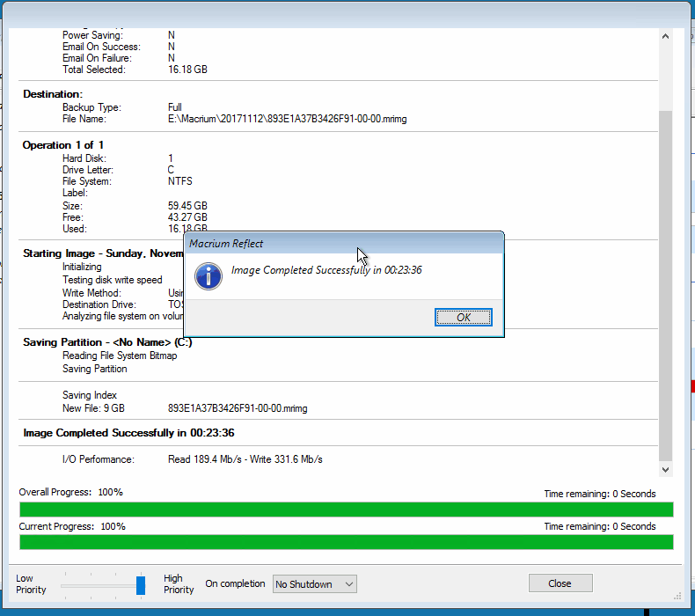Click 'Overall Progress: 100%' label
This screenshot has height=616, width=695.
[71, 492]
